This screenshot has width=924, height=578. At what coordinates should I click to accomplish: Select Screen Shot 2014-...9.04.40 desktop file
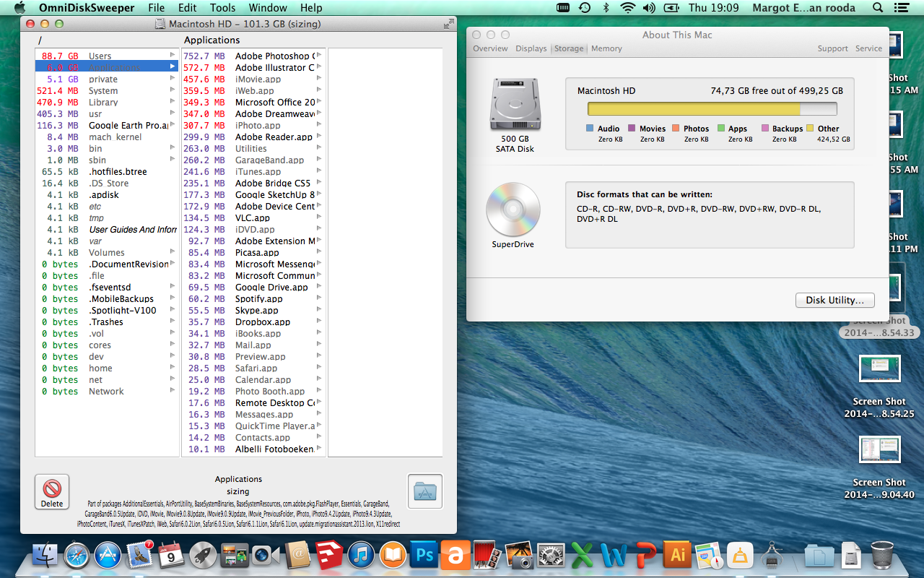coord(879,467)
